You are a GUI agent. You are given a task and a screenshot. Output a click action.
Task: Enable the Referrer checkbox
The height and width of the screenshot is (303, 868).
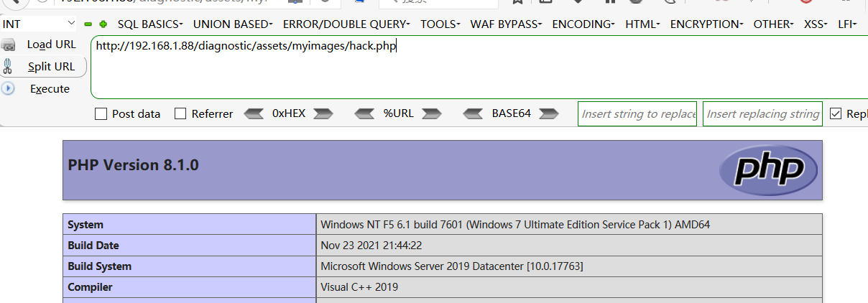180,113
